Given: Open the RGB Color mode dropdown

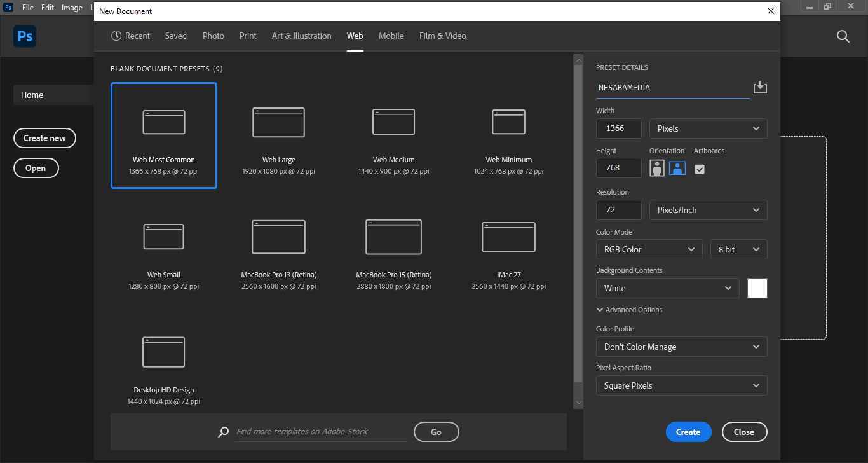Looking at the screenshot, I should pos(649,249).
